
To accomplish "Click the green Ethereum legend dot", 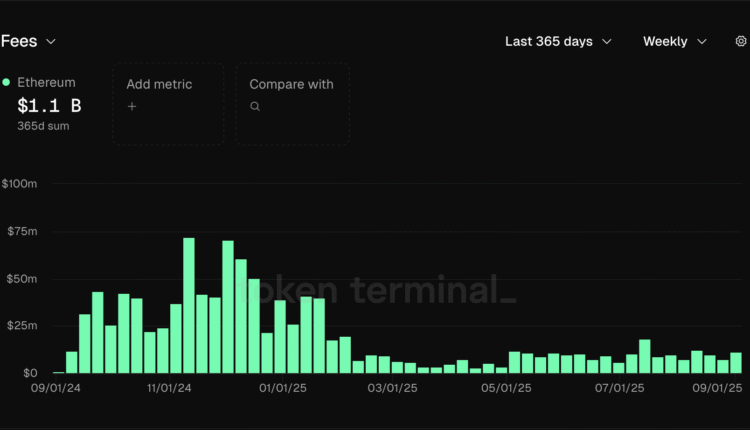I will tap(7, 83).
